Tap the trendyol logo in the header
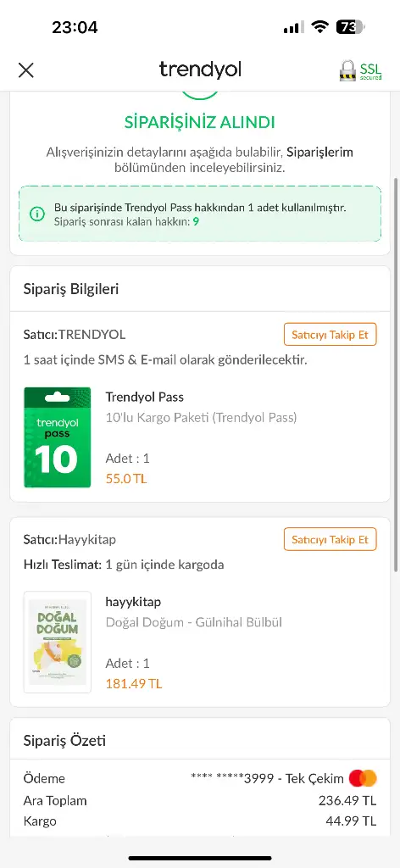Viewport: 400px width, 868px height. pos(200,70)
